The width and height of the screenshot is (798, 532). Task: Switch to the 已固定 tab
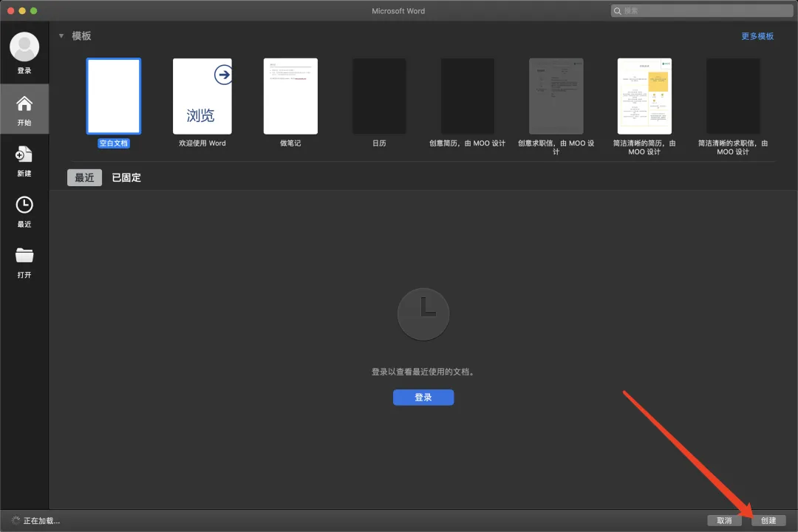(x=126, y=177)
